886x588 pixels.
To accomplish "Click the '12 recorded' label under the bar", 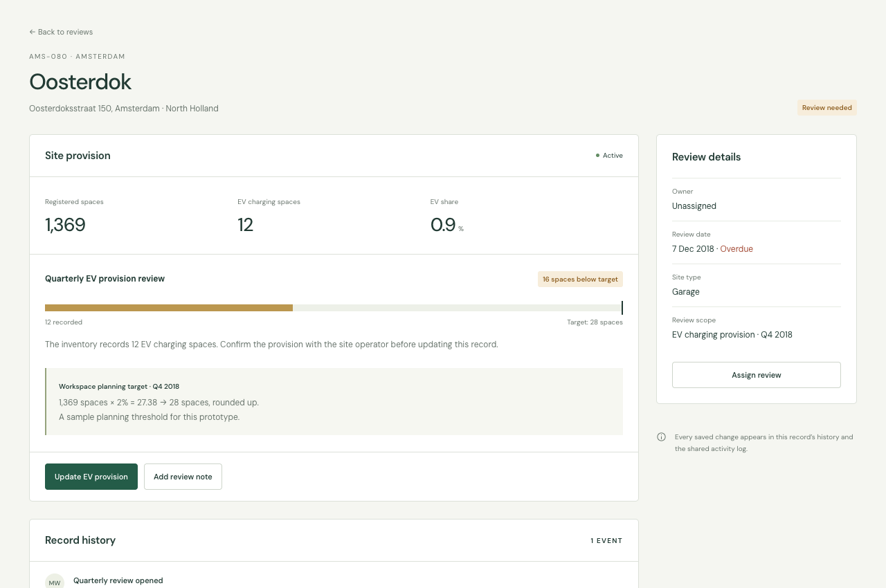I will [x=64, y=322].
